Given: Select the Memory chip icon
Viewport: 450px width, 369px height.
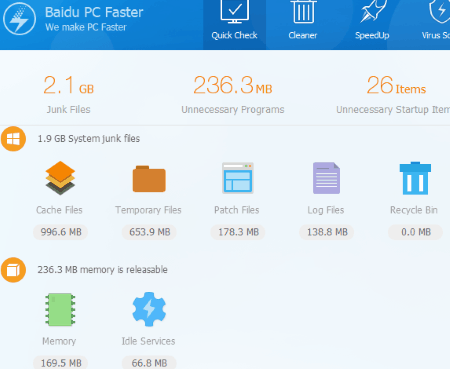Looking at the screenshot, I should point(60,309).
